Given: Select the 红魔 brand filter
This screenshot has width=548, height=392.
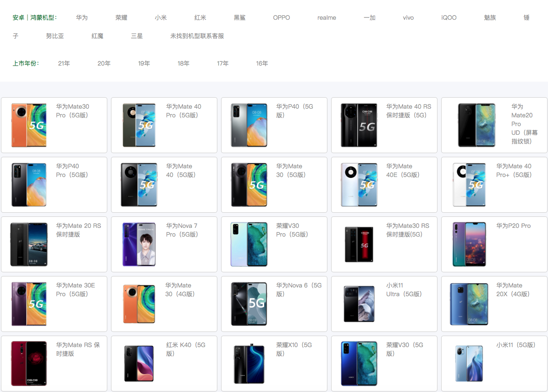Looking at the screenshot, I should (97, 36).
